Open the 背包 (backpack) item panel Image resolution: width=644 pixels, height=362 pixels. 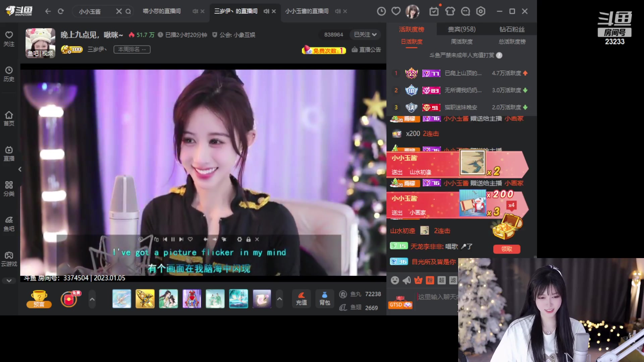pyautogui.click(x=324, y=299)
